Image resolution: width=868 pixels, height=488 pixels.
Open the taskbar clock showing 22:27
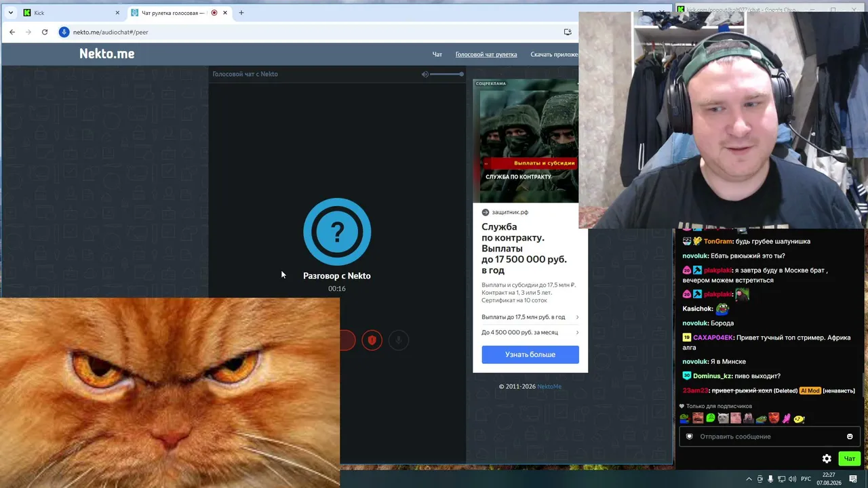(829, 479)
